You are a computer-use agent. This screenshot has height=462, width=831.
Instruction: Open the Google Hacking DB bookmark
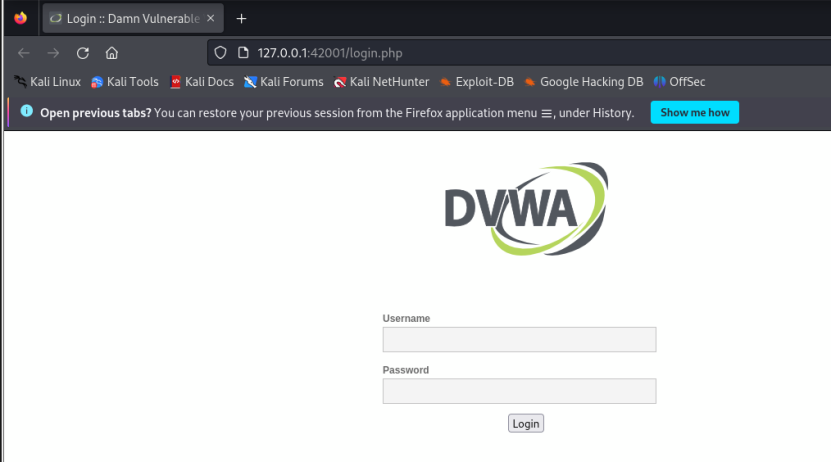(x=584, y=82)
